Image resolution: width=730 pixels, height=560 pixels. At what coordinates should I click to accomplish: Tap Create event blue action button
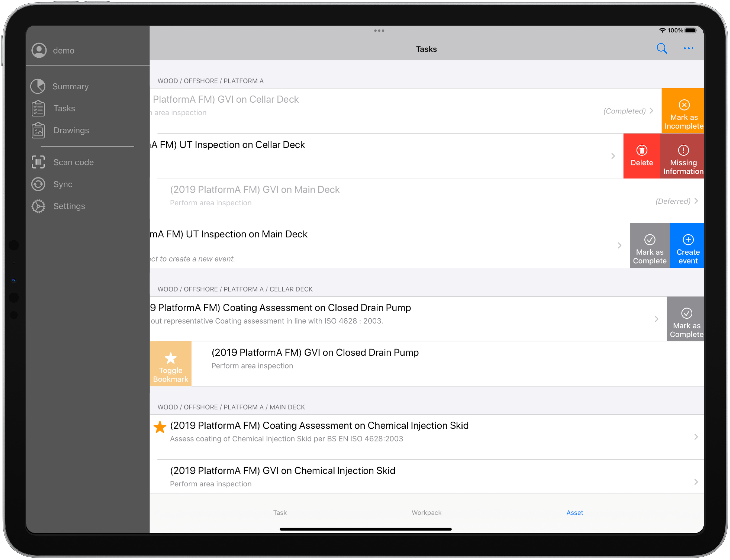tap(688, 246)
